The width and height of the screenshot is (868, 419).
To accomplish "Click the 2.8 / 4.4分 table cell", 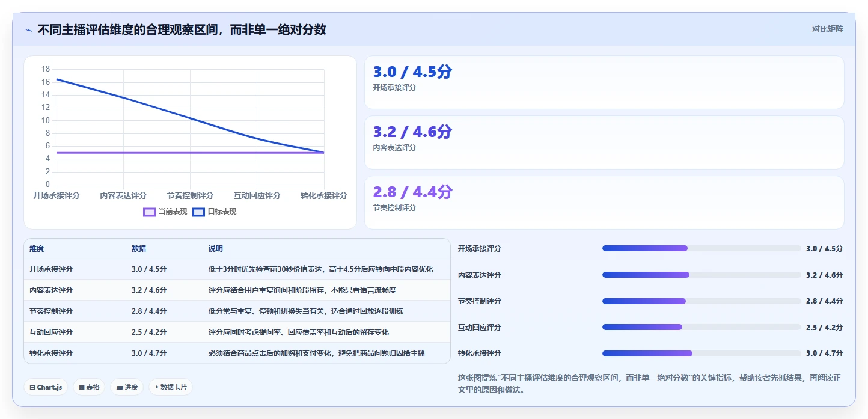I will [x=149, y=311].
